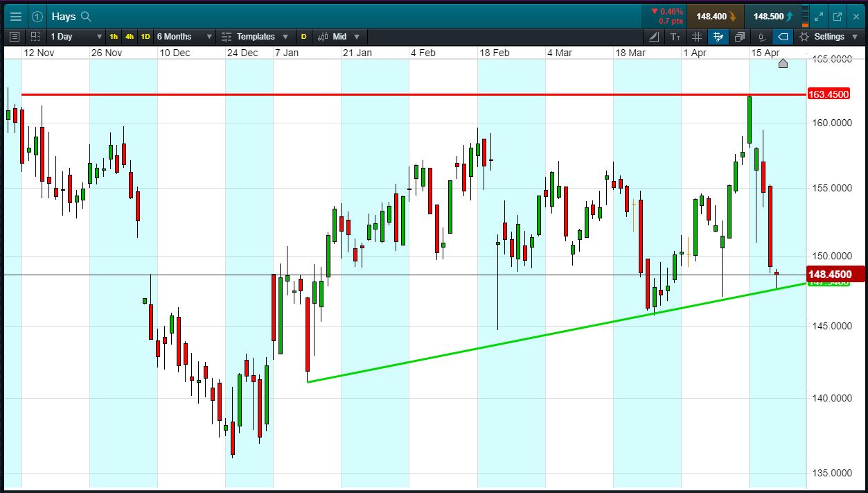Image resolution: width=868 pixels, height=493 pixels.
Task: Search instruments using magnifier next to Hays
Action: coord(86,16)
